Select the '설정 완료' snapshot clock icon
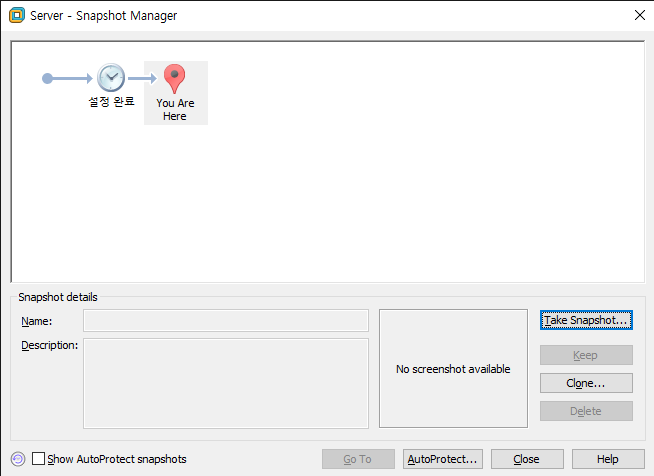The width and height of the screenshot is (654, 476). pos(111,78)
